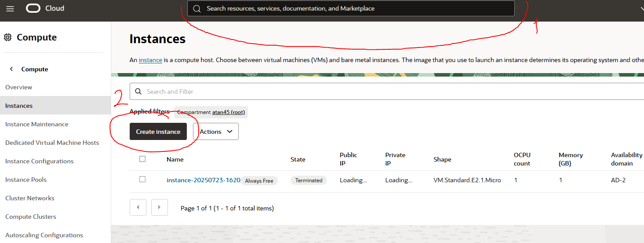Screen dimensions: 644x243
Task: Click the magnifier icon in top search bar
Action: click(197, 8)
